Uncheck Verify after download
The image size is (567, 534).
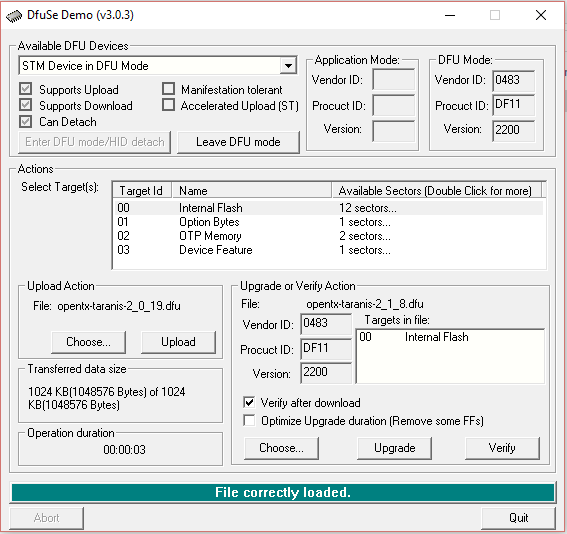(x=249, y=402)
